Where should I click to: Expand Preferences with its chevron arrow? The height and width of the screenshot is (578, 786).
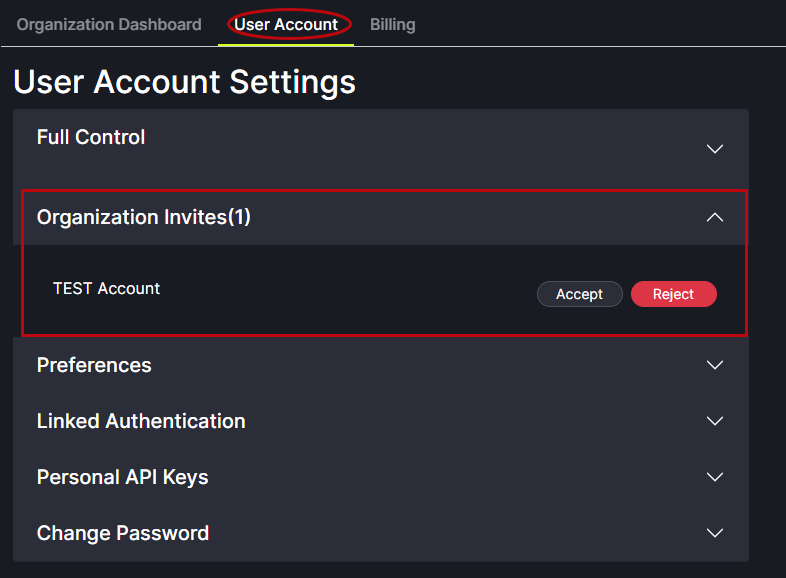click(x=714, y=365)
